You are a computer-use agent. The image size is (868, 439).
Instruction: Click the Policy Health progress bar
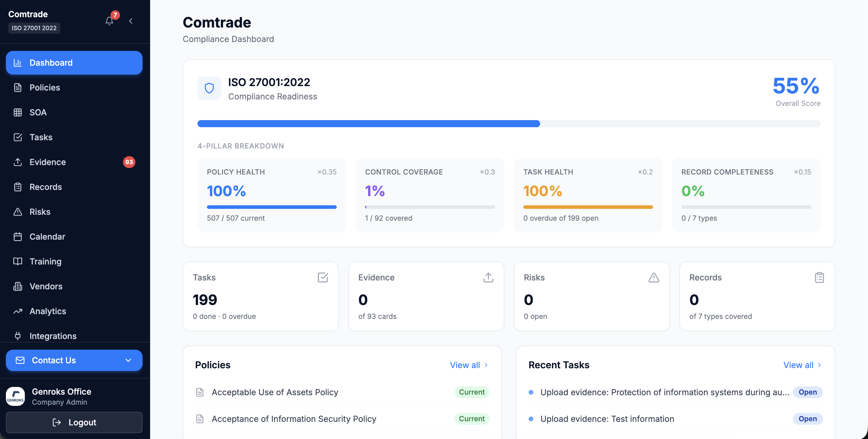tap(272, 207)
